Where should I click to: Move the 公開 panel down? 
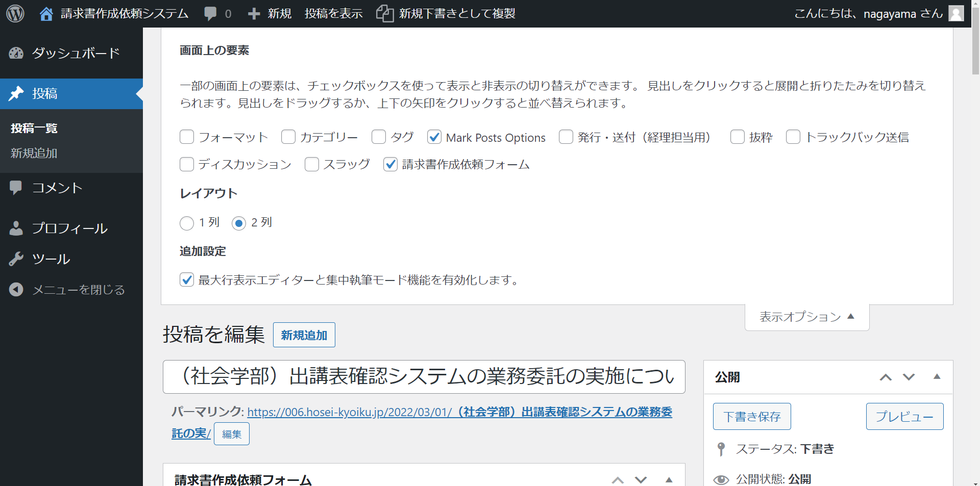coord(909,377)
